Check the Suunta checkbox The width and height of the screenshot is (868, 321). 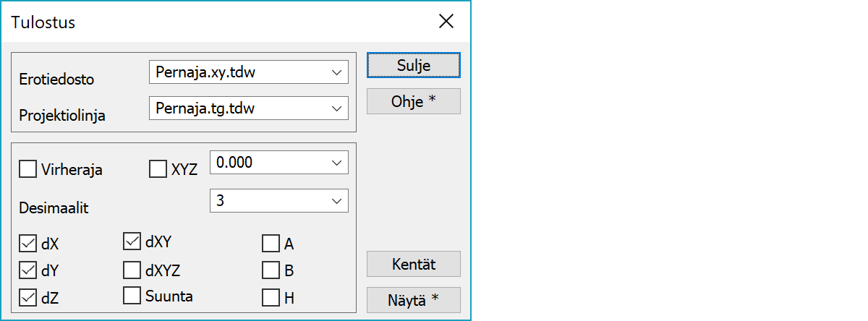tap(132, 296)
